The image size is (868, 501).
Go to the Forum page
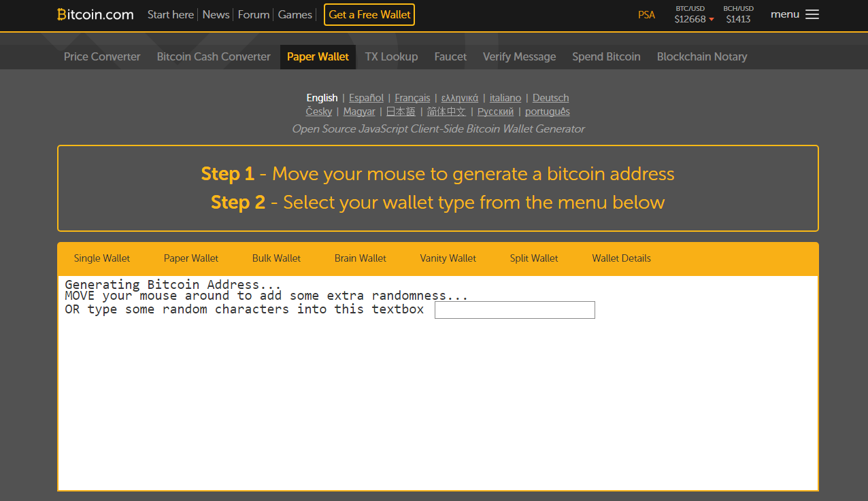254,14
